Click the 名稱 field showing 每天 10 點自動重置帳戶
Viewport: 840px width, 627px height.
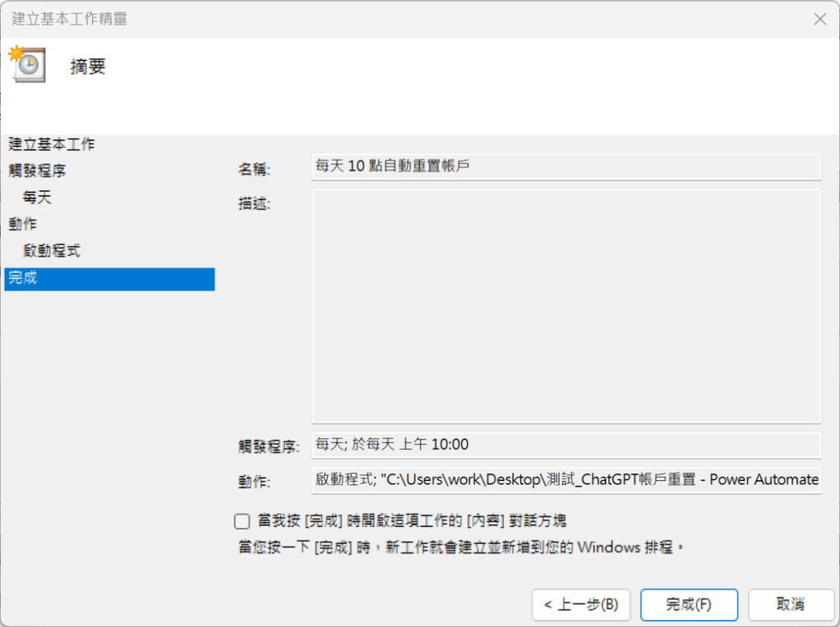566,167
